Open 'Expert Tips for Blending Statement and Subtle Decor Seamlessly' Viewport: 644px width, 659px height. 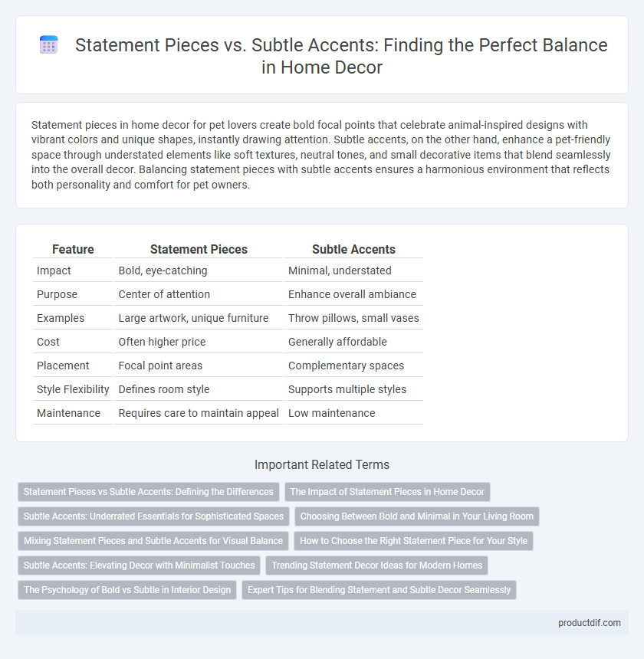click(x=379, y=590)
